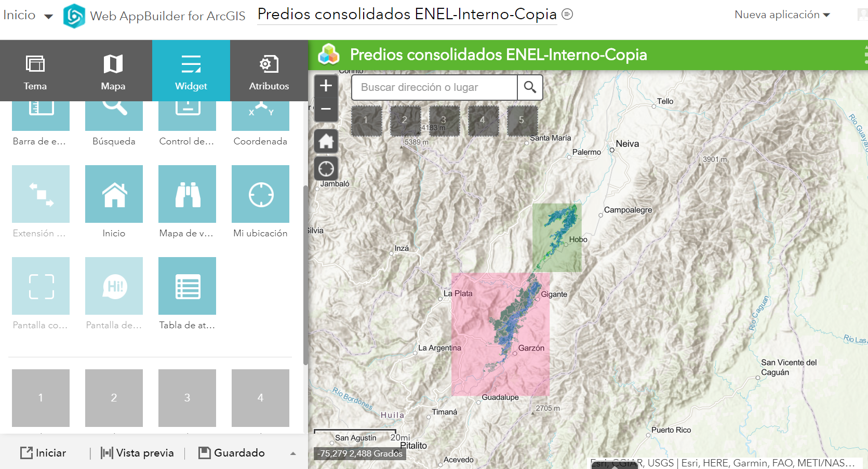Configure the Coordenada widget
The image size is (868, 469).
[x=260, y=116]
